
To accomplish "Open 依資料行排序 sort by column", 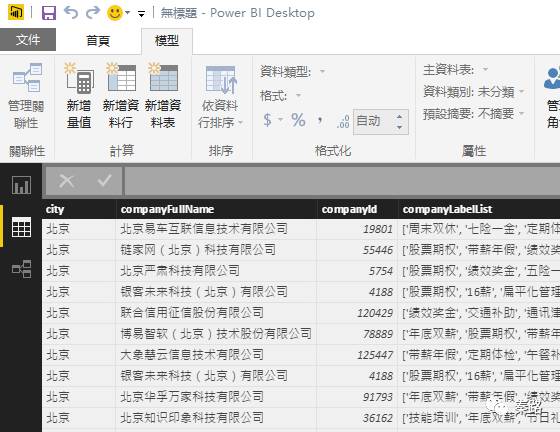I will pyautogui.click(x=220, y=96).
